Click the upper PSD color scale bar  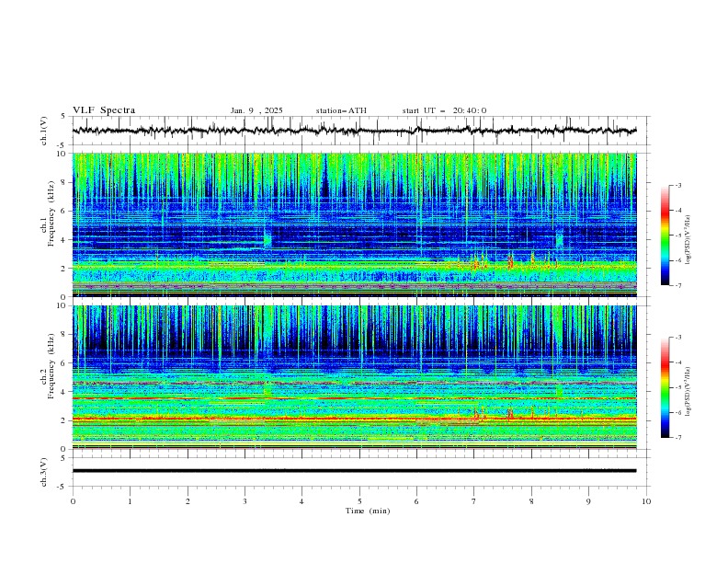[665, 236]
